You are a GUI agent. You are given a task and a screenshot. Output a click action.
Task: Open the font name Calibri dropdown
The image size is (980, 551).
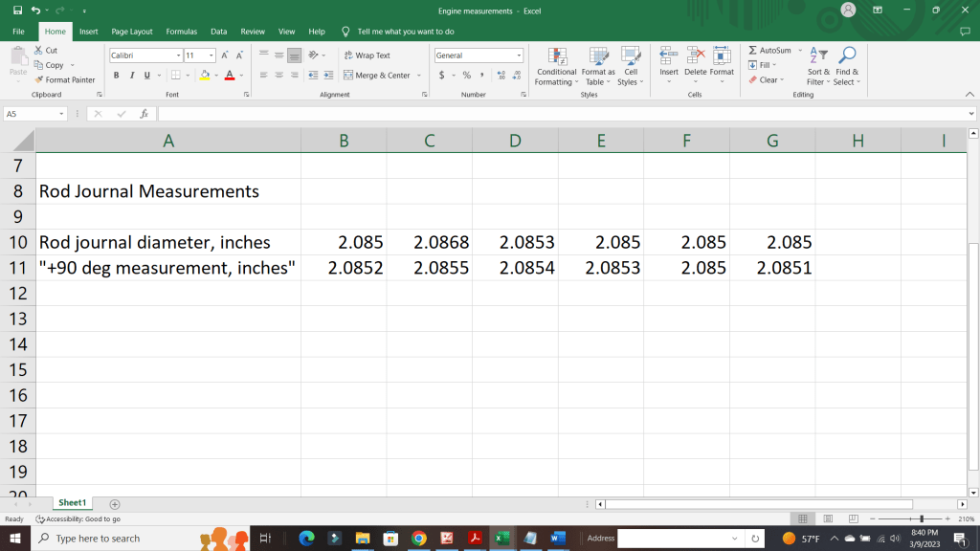point(178,55)
